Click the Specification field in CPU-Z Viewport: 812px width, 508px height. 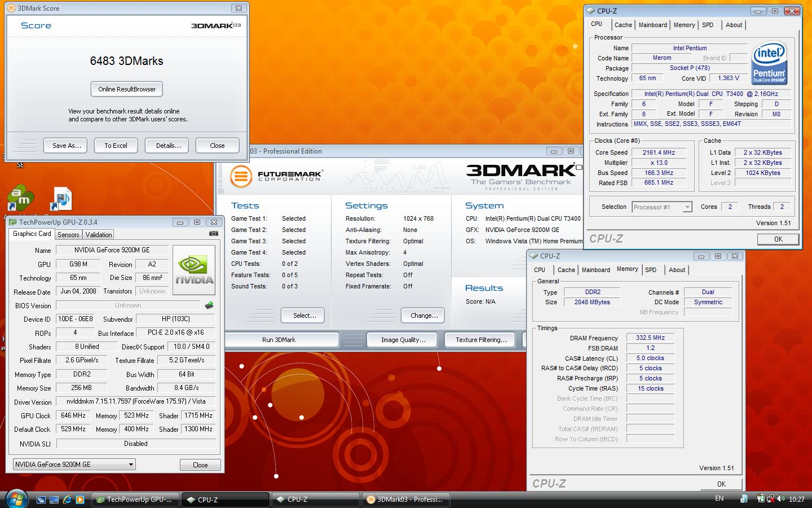coord(710,94)
